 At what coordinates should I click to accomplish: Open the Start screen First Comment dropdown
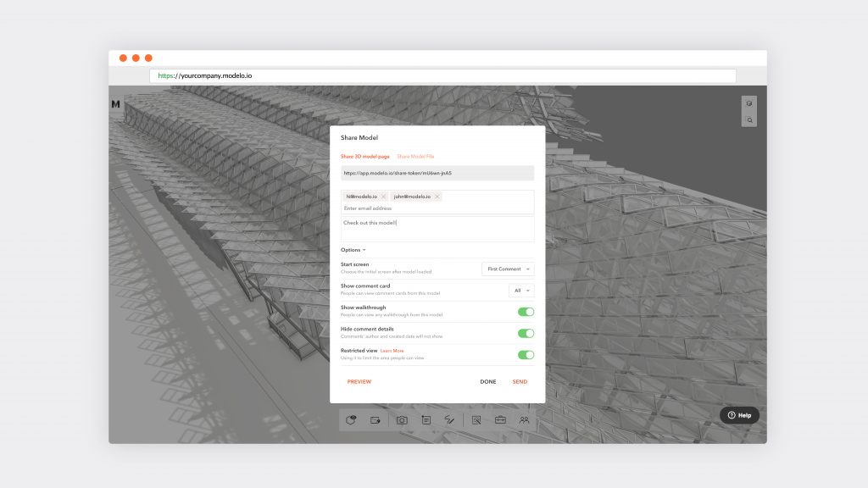click(508, 269)
